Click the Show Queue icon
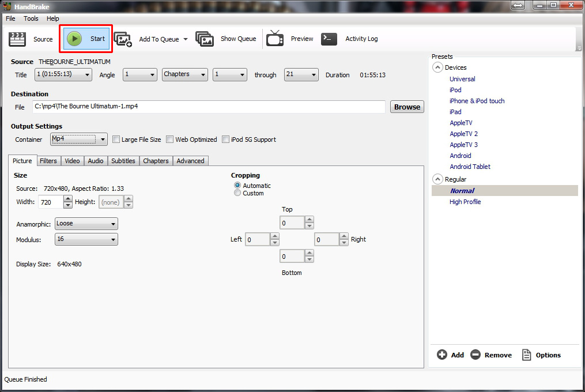Viewport: 585px width, 392px height. click(x=205, y=39)
